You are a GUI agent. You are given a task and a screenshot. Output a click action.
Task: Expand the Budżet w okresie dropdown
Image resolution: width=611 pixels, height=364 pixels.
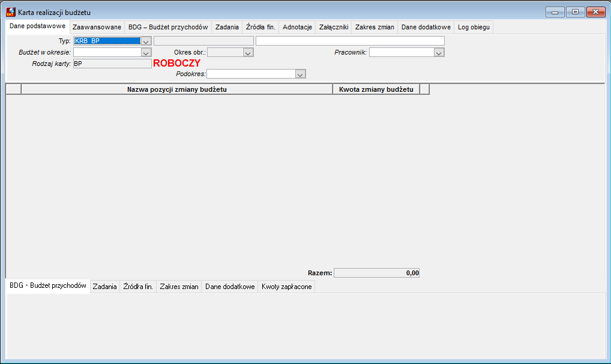click(146, 52)
